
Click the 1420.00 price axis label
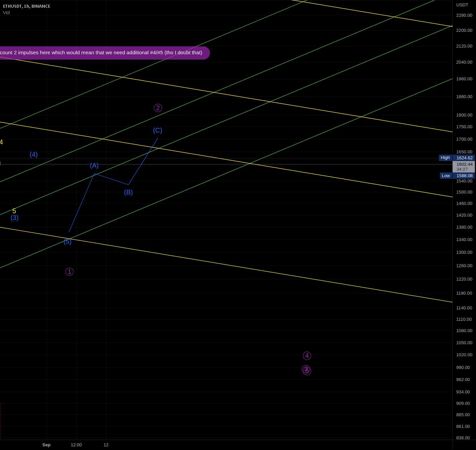pos(464,215)
